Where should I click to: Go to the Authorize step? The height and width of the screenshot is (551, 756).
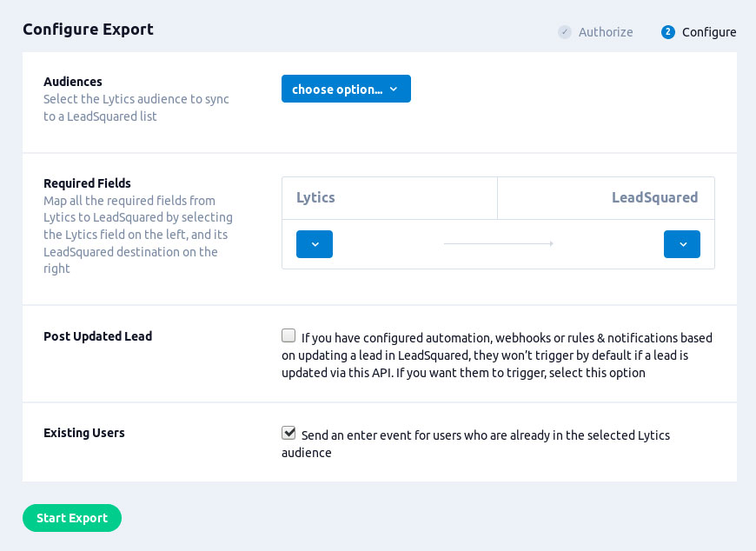tap(595, 32)
